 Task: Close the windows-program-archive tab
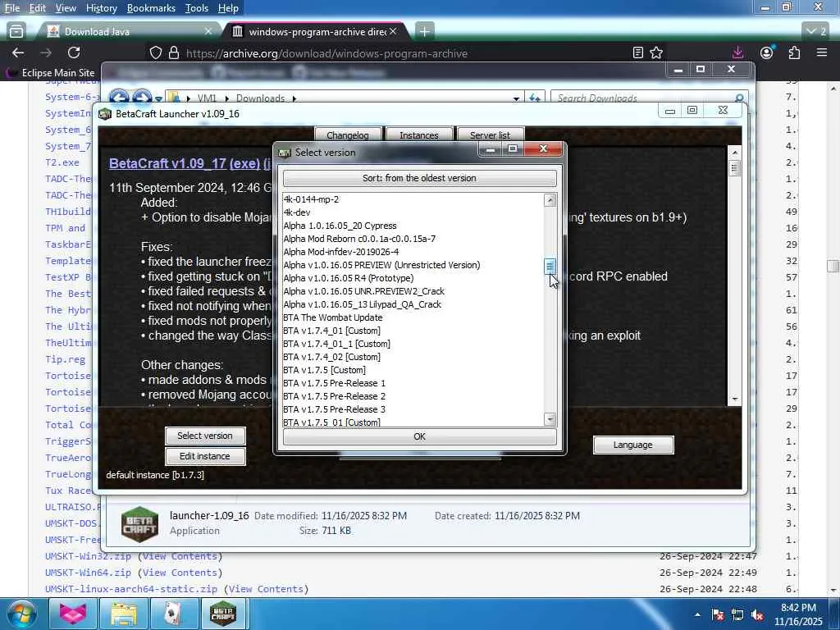(393, 32)
